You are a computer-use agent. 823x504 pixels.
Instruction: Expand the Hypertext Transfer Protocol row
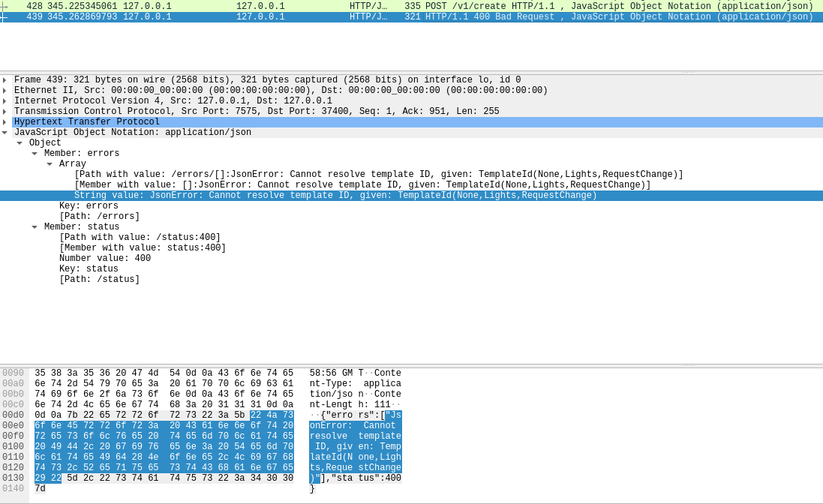click(x=5, y=122)
